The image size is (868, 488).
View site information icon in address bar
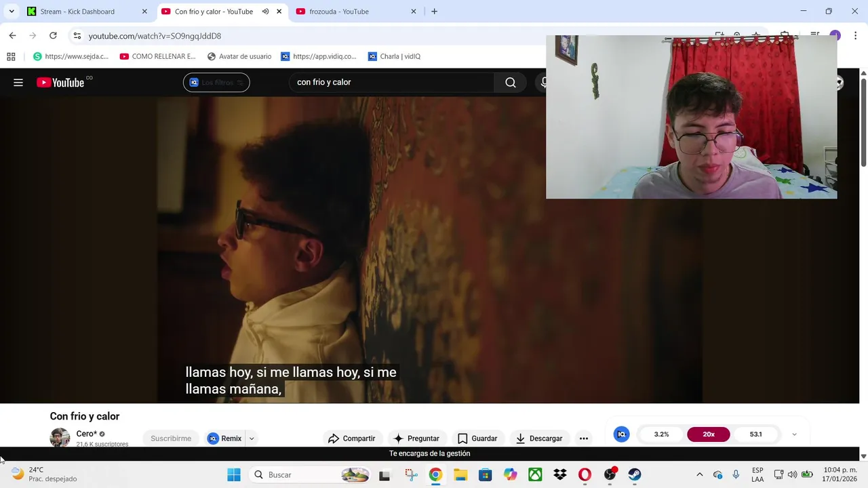pos(77,36)
